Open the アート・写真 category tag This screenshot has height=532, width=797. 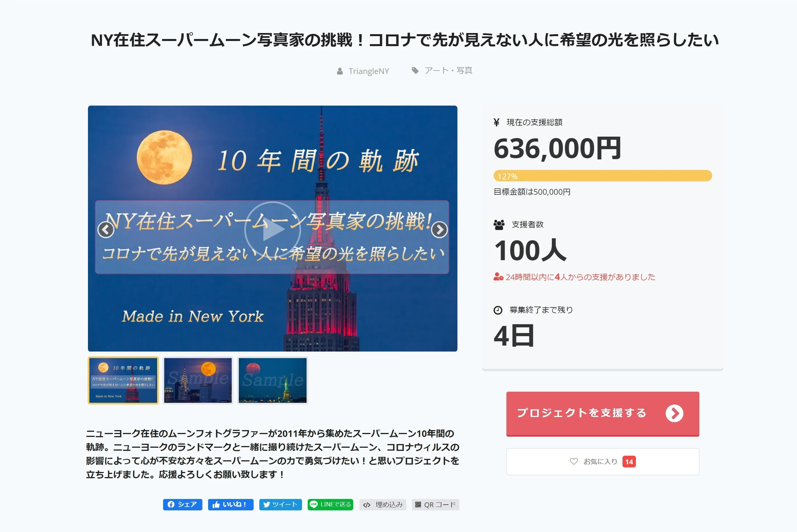pyautogui.click(x=448, y=71)
